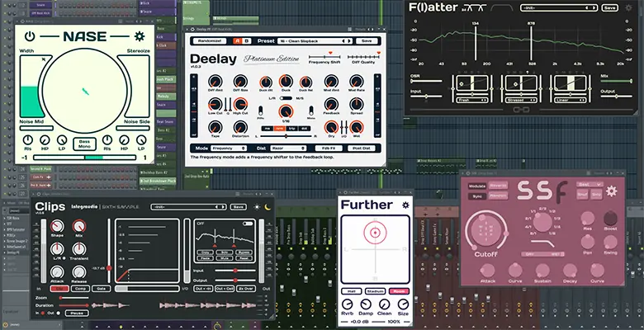Open Flatter Stressed curve selector
This screenshot has height=330, width=644.
point(519,100)
